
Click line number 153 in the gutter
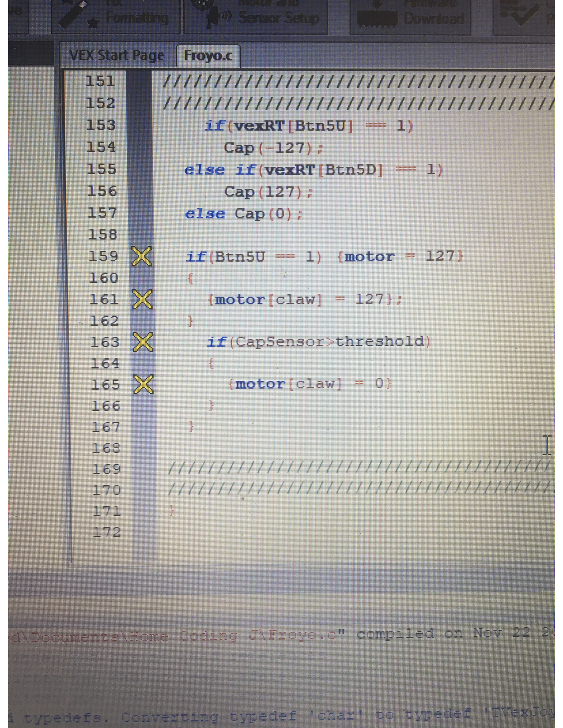[x=100, y=125]
